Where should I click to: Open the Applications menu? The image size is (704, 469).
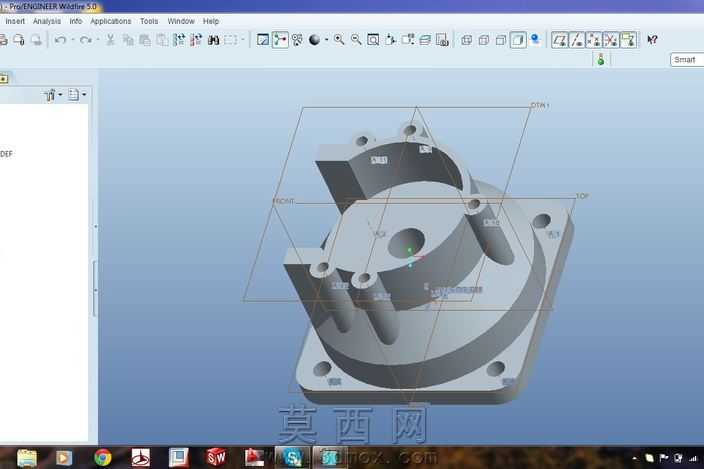(x=110, y=21)
